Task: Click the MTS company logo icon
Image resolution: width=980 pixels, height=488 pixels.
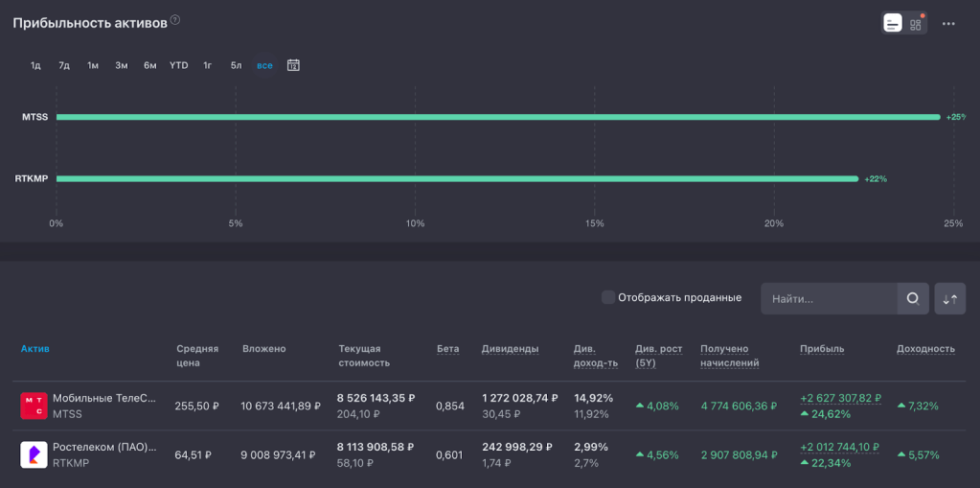Action: (x=34, y=406)
